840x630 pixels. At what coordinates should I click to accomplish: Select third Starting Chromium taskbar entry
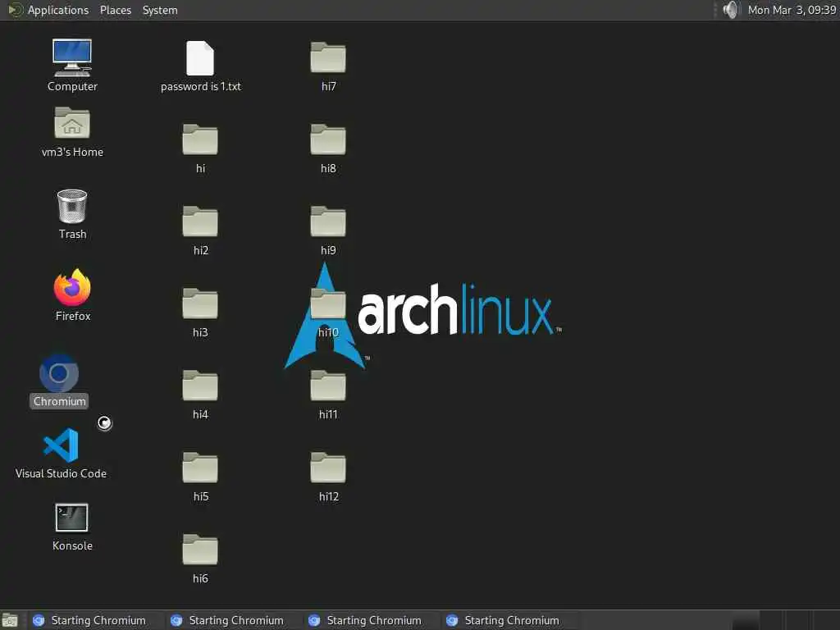coord(370,620)
